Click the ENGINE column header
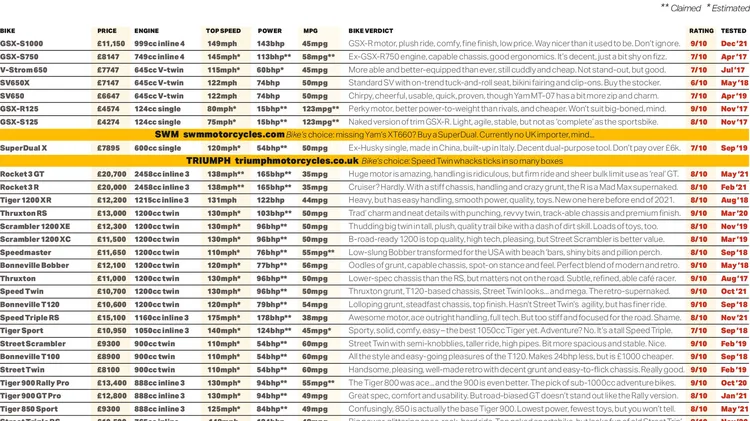Viewport: 750px width, 421px height. pos(146,31)
